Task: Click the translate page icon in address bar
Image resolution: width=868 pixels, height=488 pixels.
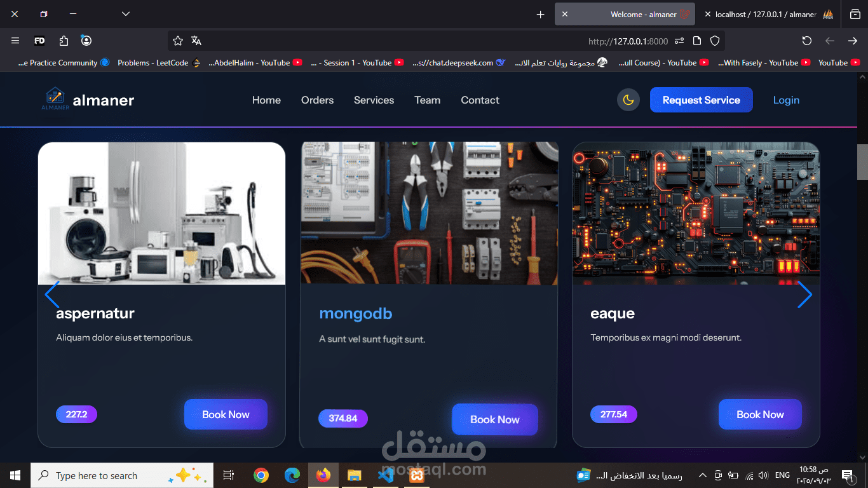Action: pyautogui.click(x=196, y=41)
